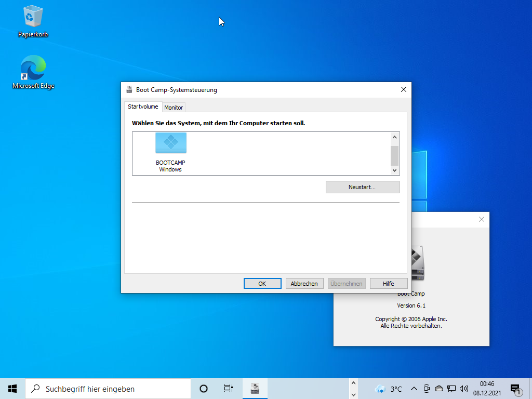Click the Neustart... button

click(x=362, y=187)
